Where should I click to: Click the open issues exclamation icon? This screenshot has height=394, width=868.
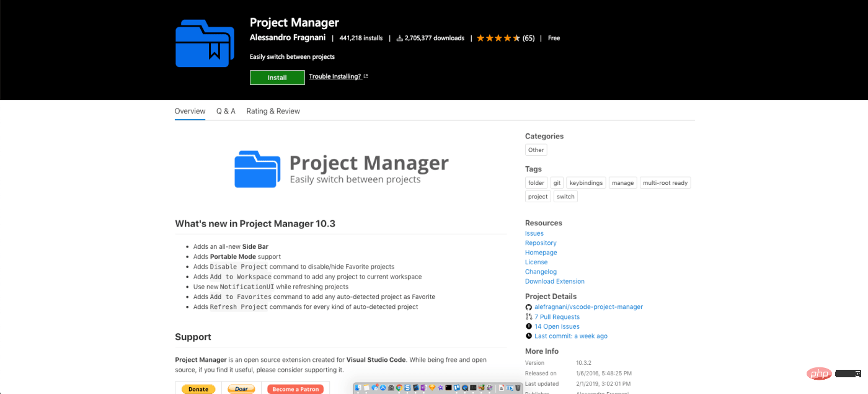coord(529,326)
